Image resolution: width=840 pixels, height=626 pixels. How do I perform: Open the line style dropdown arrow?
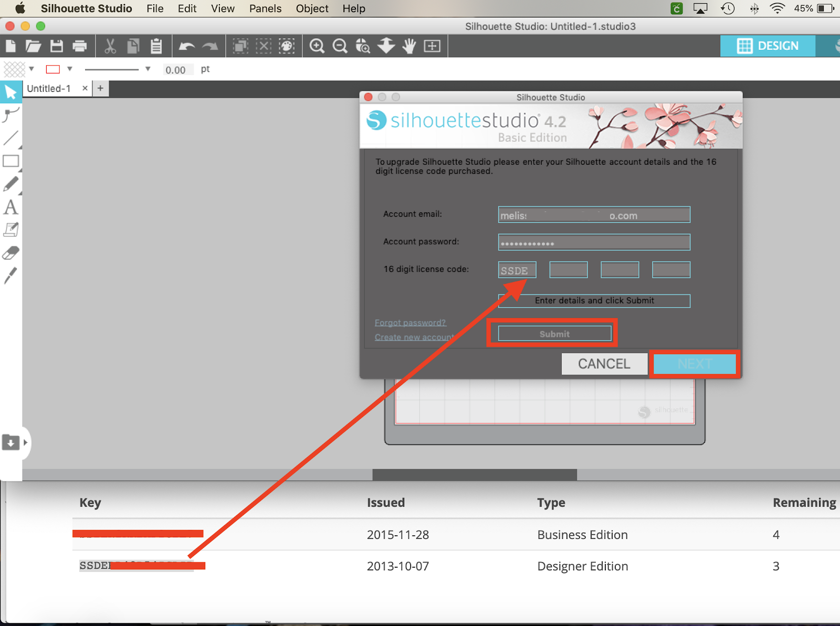[148, 69]
